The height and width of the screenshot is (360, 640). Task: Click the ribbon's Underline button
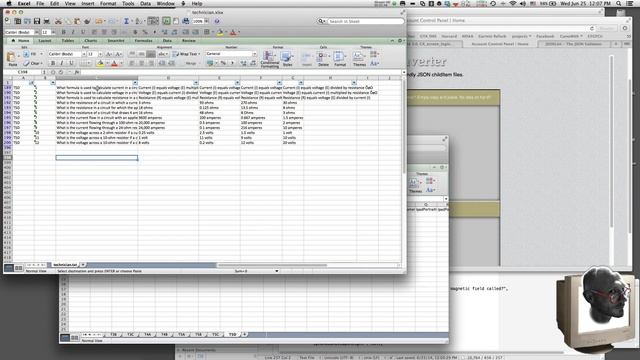tap(71, 63)
